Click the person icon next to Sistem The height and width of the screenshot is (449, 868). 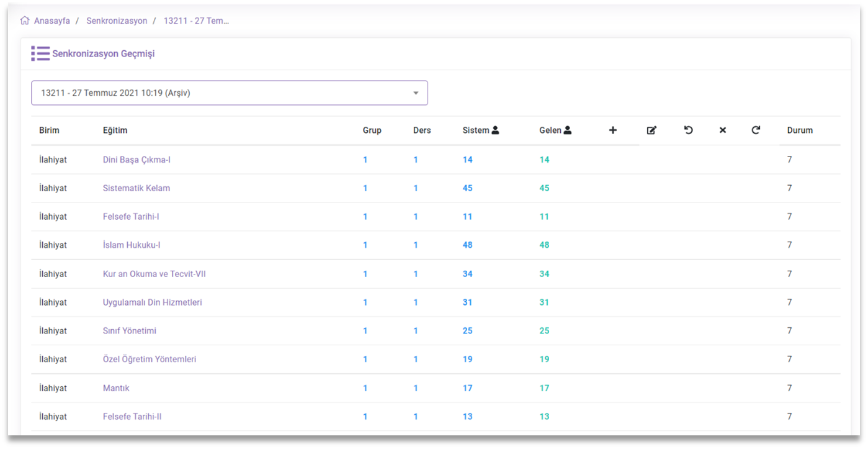click(x=495, y=130)
